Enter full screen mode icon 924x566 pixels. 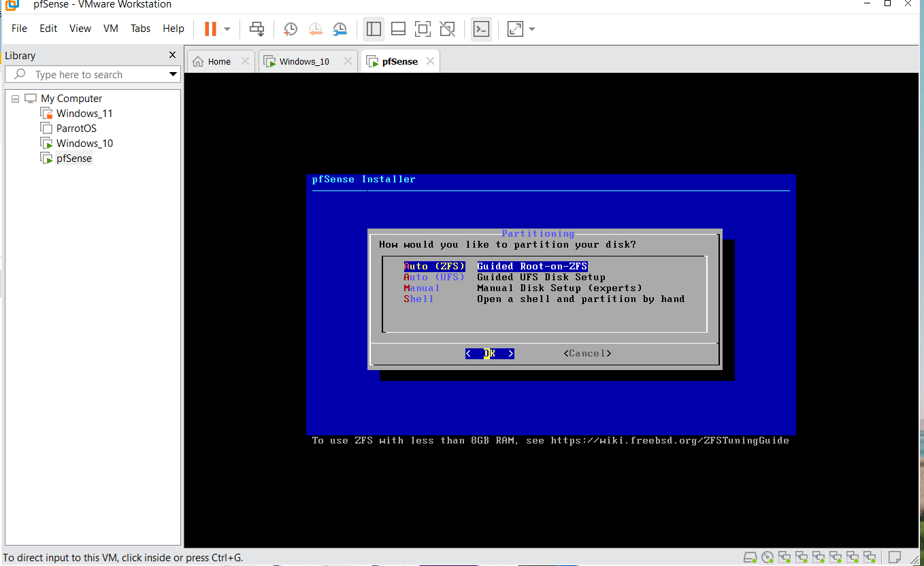point(423,29)
